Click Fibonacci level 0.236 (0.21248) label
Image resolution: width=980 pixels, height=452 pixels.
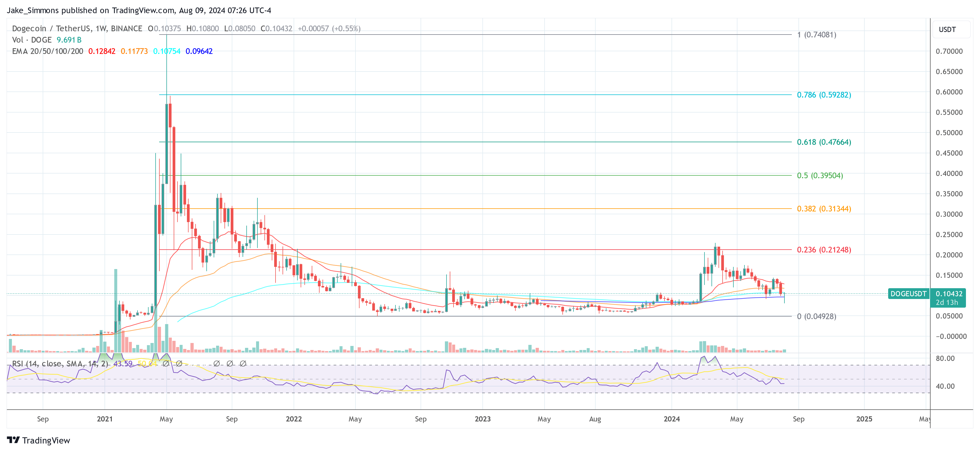824,250
